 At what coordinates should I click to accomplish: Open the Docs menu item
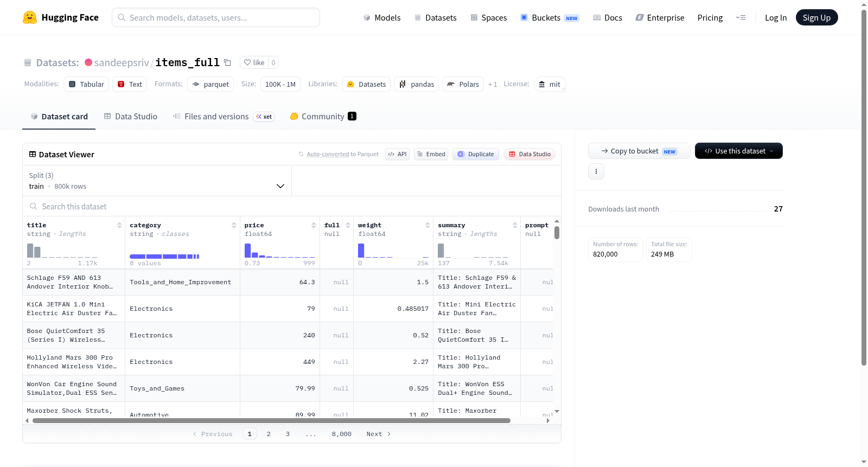tap(607, 18)
